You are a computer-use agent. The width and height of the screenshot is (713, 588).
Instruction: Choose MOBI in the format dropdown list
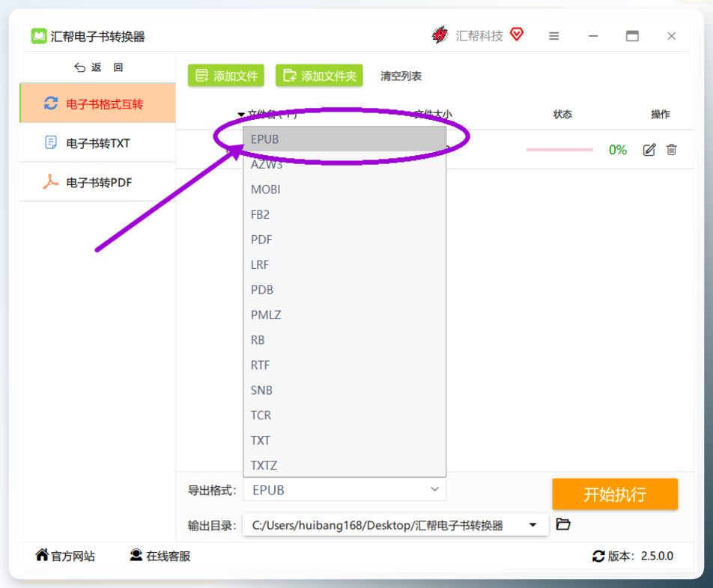click(x=345, y=190)
